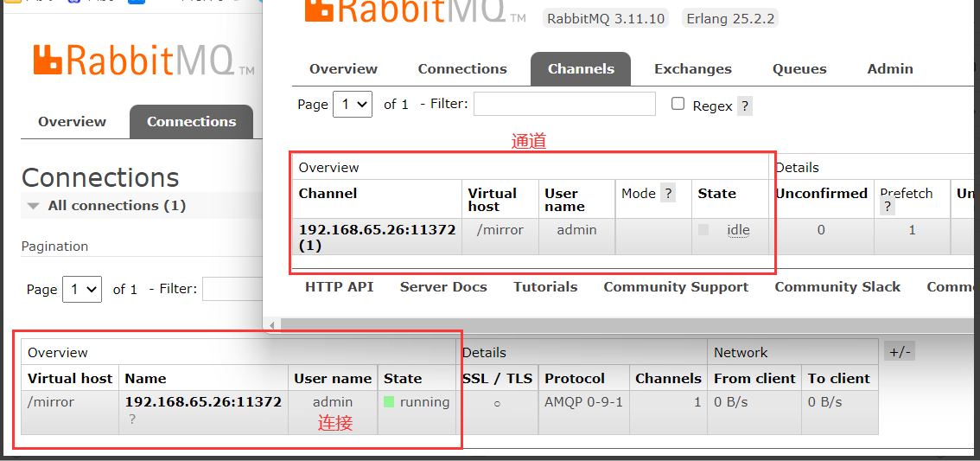This screenshot has height=461, width=980.
Task: Click the RabbitMQ logo in the Channels window
Action: [x=415, y=12]
